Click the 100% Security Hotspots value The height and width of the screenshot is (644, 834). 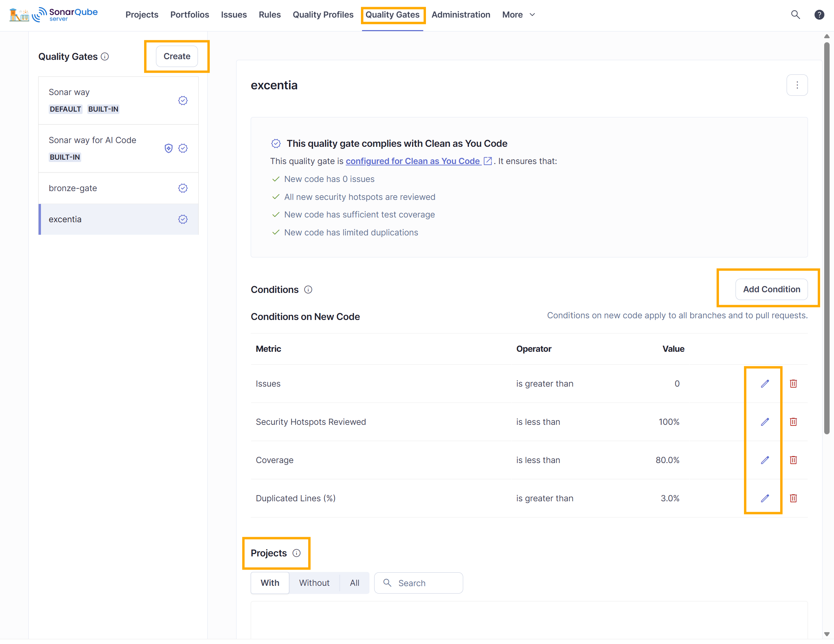pos(669,422)
